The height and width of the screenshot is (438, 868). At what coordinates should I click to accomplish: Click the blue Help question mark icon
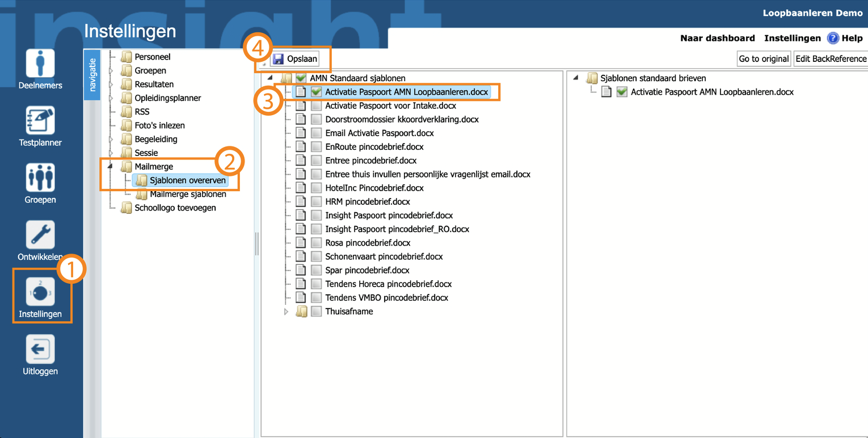833,38
